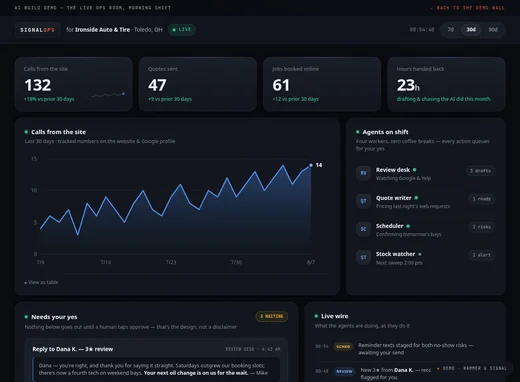The height and width of the screenshot is (382, 520).
Task: Click the Review desk agent name
Action: coord(393,170)
